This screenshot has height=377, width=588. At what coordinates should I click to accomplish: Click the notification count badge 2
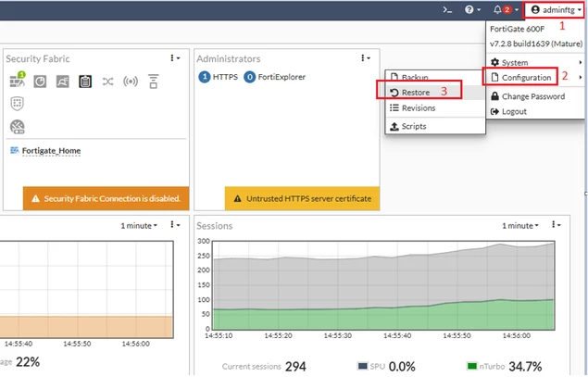click(x=507, y=10)
